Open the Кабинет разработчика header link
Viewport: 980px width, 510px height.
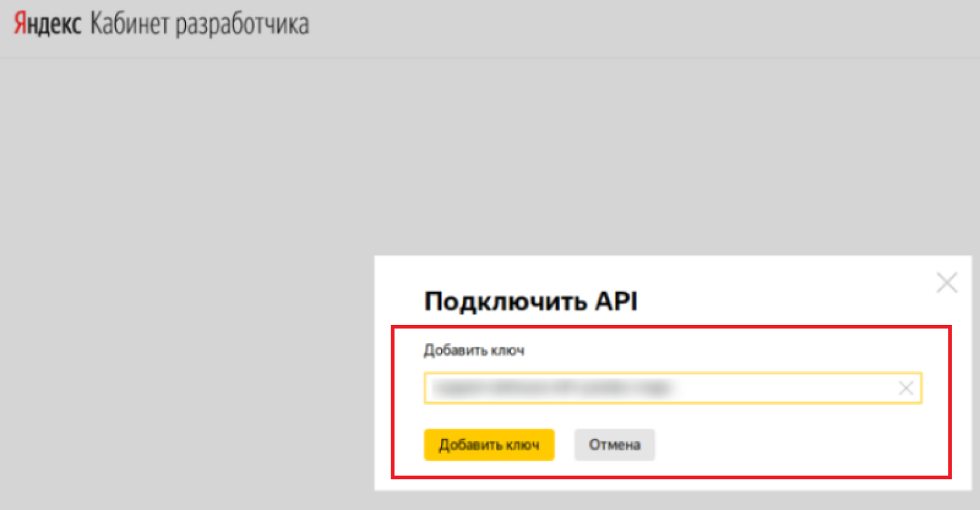[x=199, y=25]
